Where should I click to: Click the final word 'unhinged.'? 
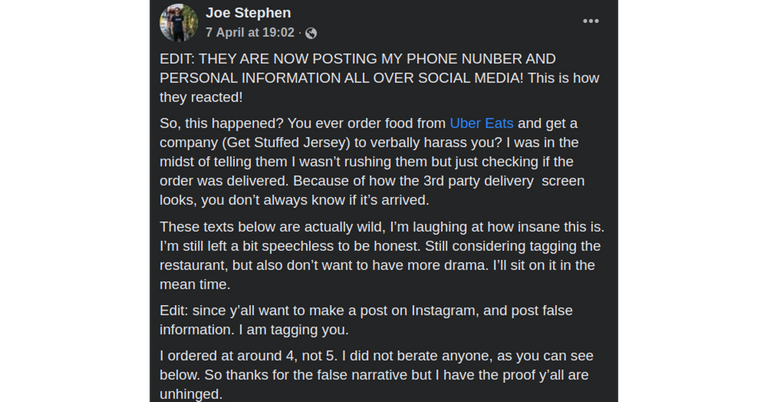pos(191,394)
